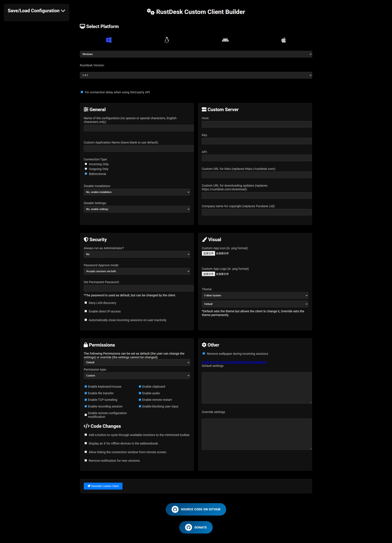Enable Deny LAN discovery checkbox
The width and height of the screenshot is (392, 543).
click(86, 303)
